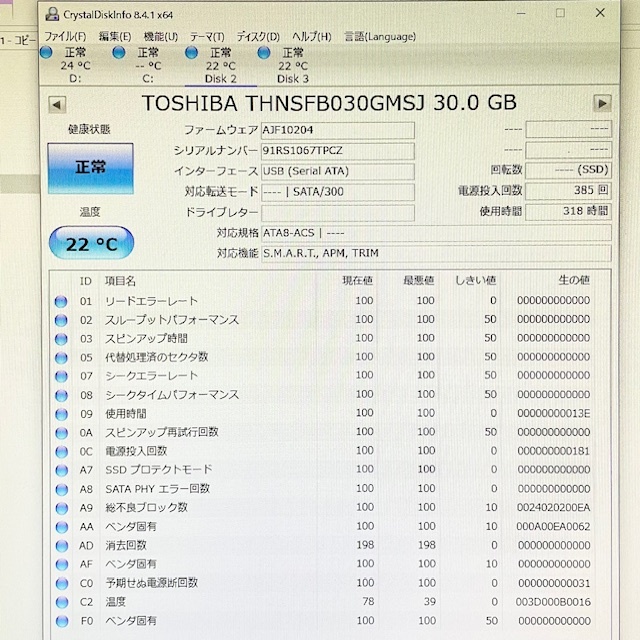Click the ID column header
The height and width of the screenshot is (640, 640).
pos(85,282)
